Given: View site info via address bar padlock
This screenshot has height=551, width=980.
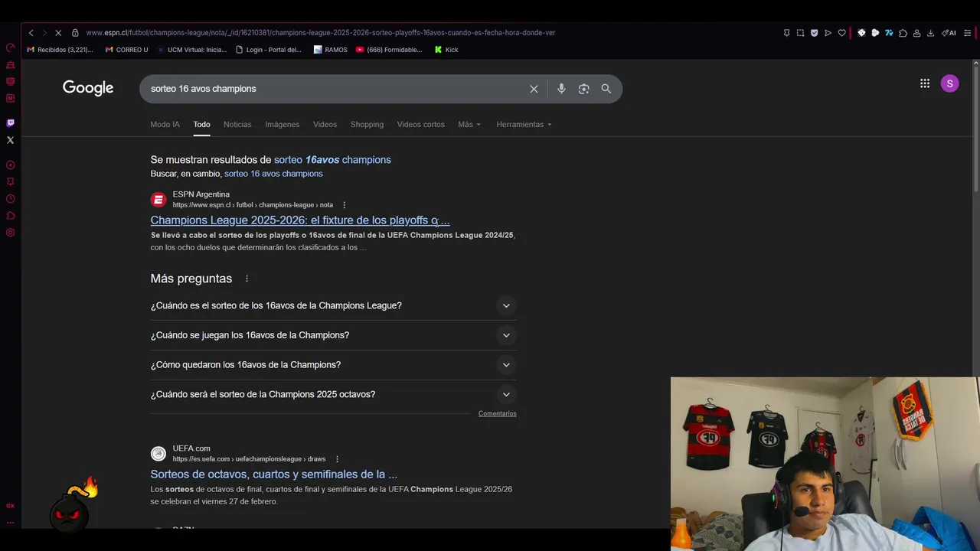Looking at the screenshot, I should (75, 33).
